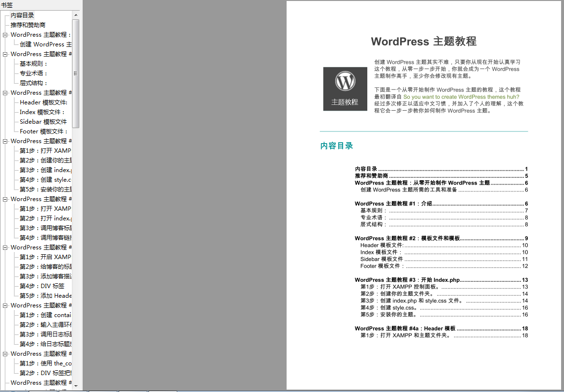Click page TOC entry '推荐和赞助商' page 5
This screenshot has height=392, width=564.
tap(441, 176)
